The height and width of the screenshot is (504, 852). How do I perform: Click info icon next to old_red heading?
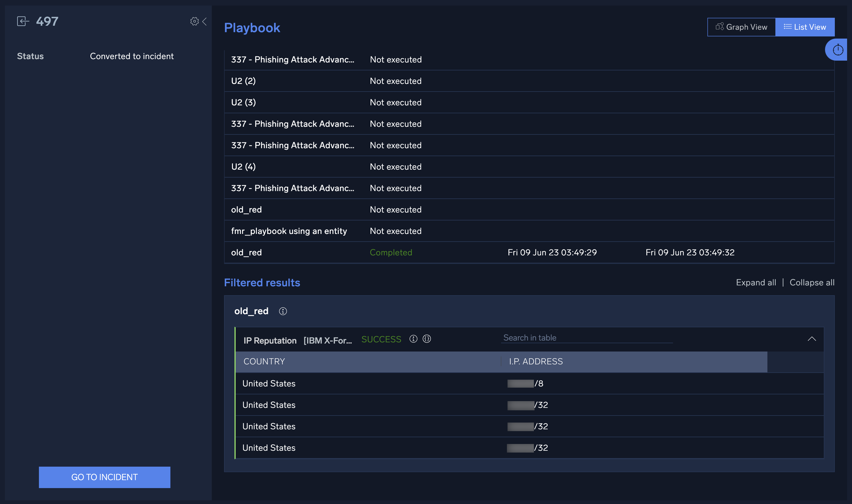283,311
